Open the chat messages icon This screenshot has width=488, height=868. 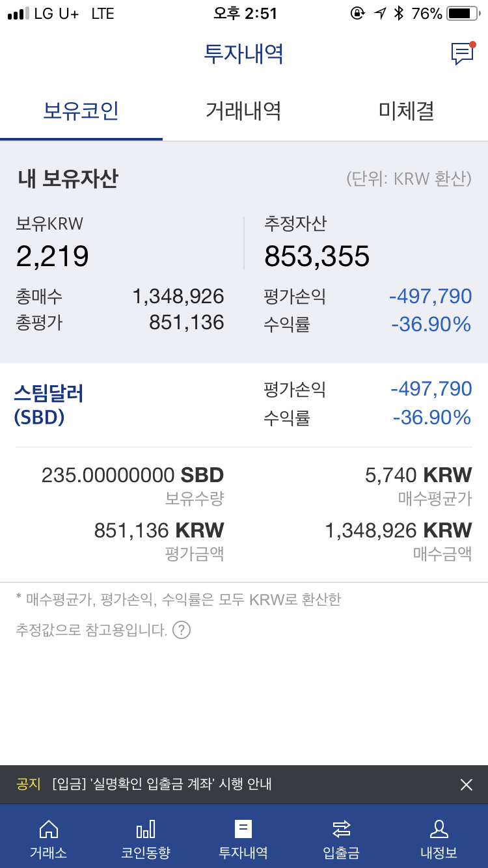point(463,53)
